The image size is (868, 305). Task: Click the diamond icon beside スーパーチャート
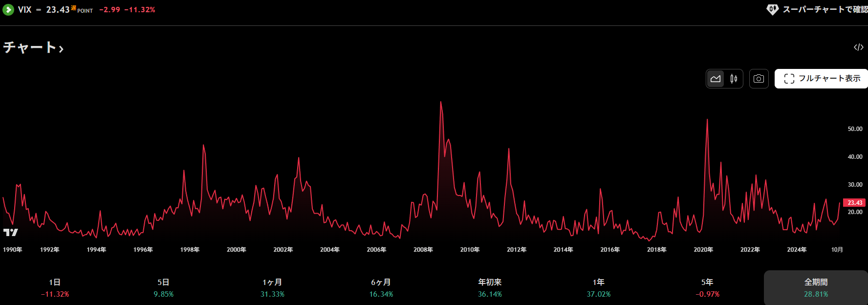point(772,9)
